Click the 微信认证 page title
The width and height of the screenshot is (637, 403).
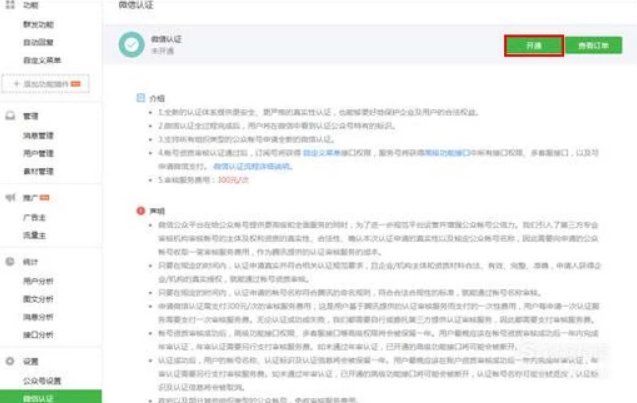point(136,5)
